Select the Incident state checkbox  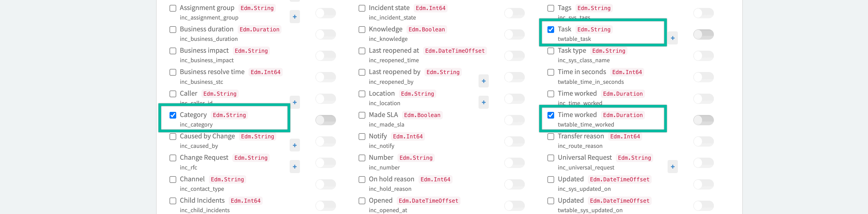[x=362, y=8]
